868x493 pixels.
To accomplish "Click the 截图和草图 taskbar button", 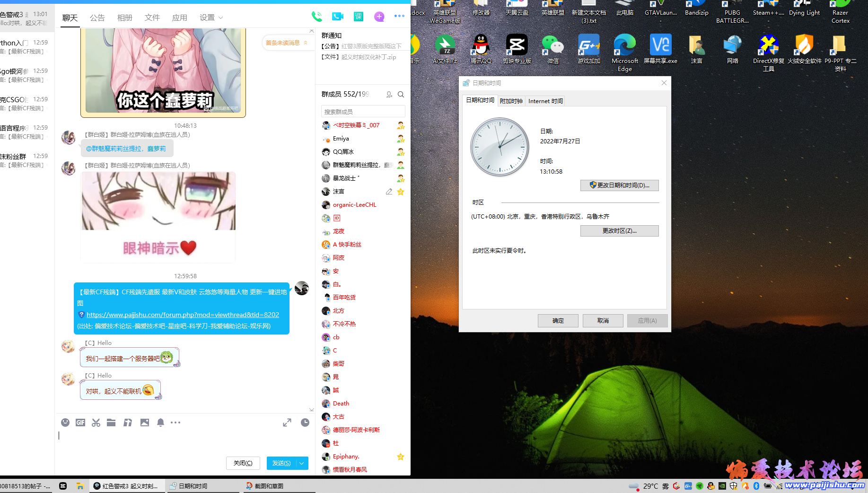I will [279, 486].
